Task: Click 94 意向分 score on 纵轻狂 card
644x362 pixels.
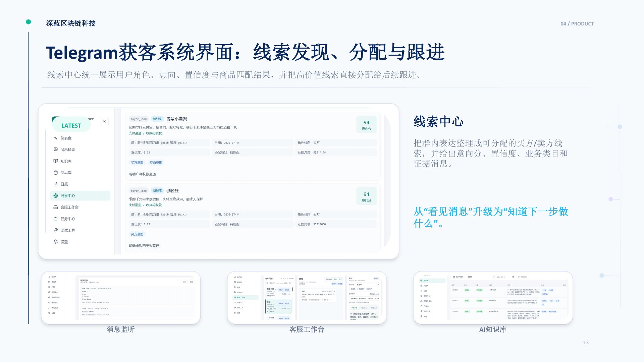Action: (366, 196)
